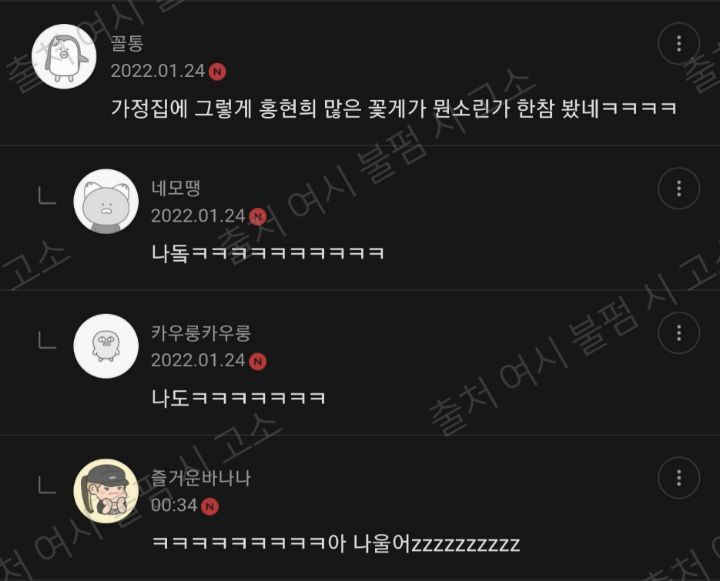Tap the new badge beside 00:34 timestamp
Image resolution: width=720 pixels, height=581 pixels.
tap(210, 506)
